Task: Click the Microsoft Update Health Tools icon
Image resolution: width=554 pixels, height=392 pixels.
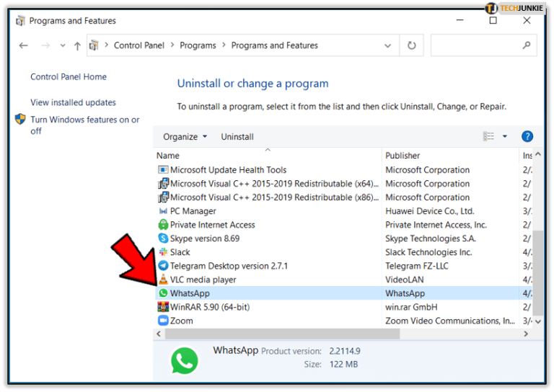Action: [x=163, y=170]
